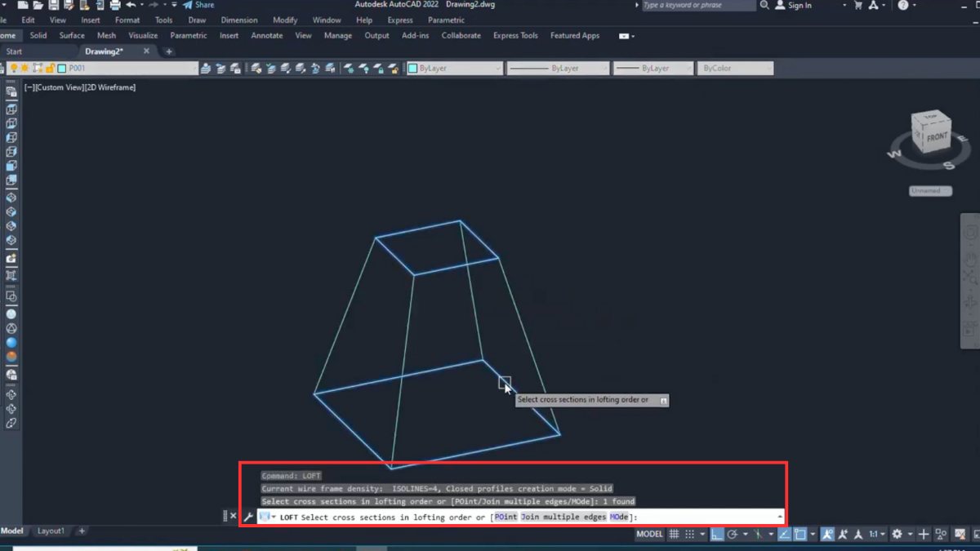The image size is (980, 551).
Task: Toggle Ortho mode in the status bar
Action: tap(717, 534)
